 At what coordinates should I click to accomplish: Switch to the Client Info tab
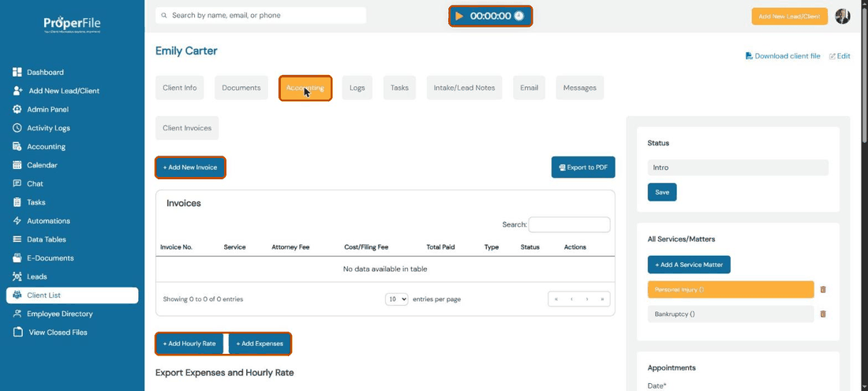tap(179, 88)
